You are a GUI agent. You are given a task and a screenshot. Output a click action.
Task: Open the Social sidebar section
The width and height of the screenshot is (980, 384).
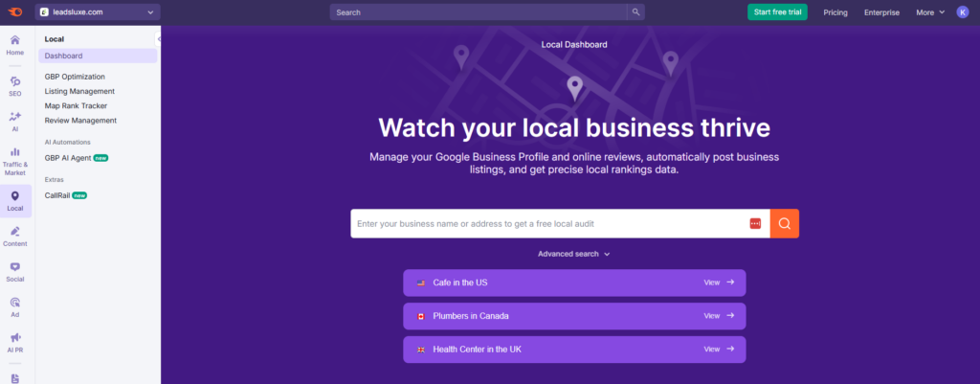[15, 272]
